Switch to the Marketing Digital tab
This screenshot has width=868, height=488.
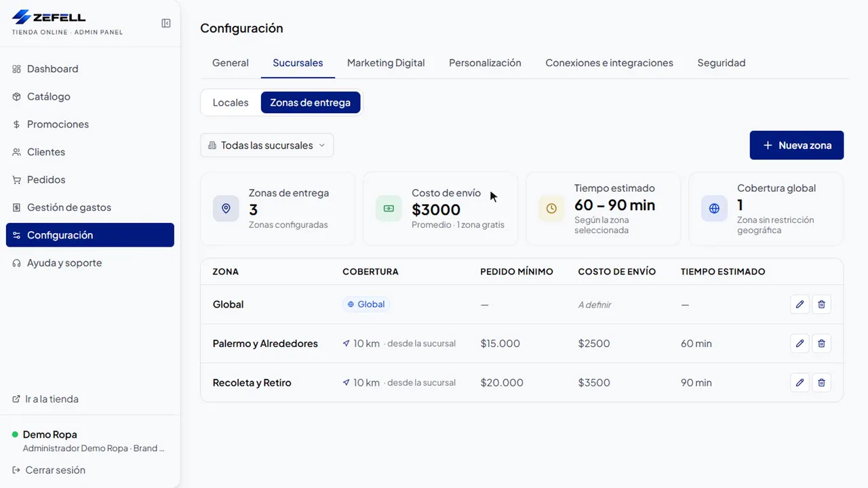(386, 63)
